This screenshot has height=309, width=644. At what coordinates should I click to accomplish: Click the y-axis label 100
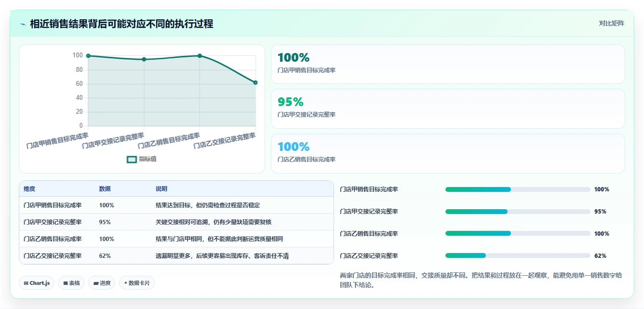[78, 55]
